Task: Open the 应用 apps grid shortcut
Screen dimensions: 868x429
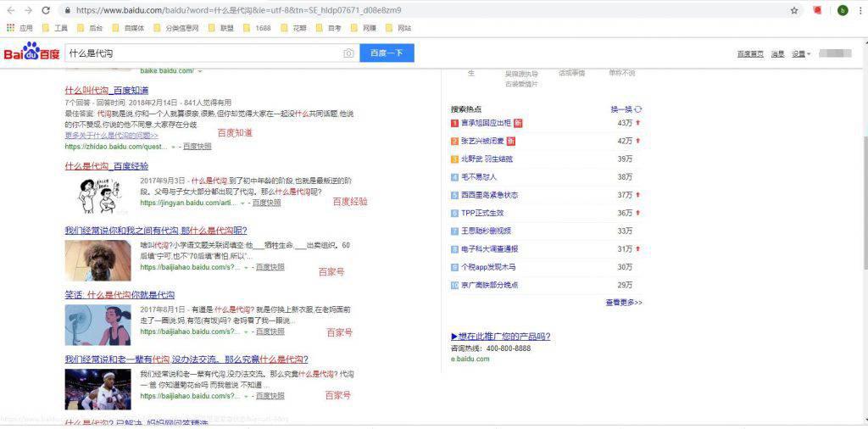Action: [19, 28]
